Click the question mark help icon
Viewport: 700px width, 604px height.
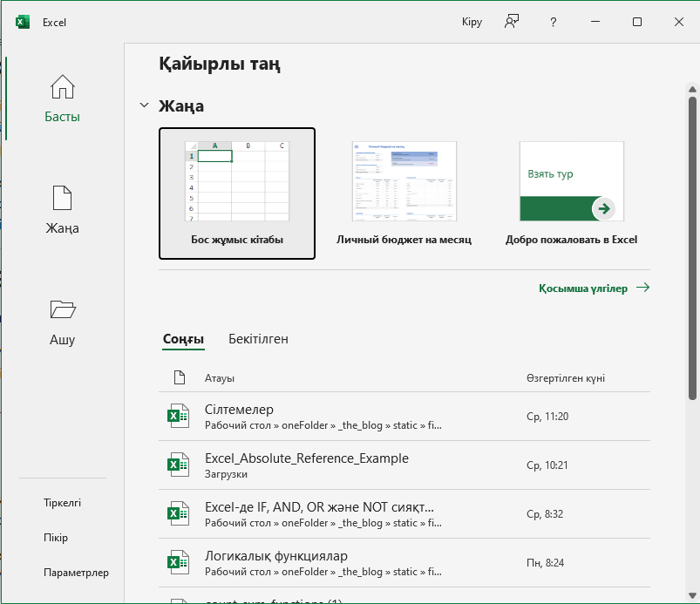(554, 22)
